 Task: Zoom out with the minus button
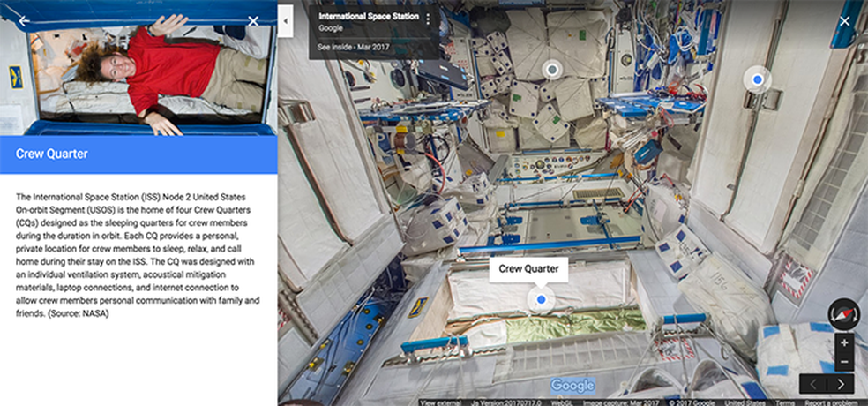point(843,361)
